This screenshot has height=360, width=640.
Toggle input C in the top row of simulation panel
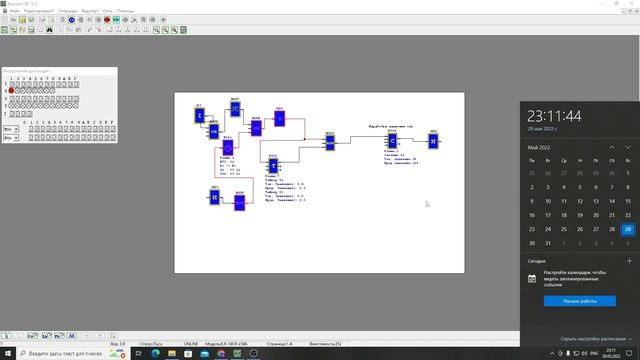coord(76,84)
